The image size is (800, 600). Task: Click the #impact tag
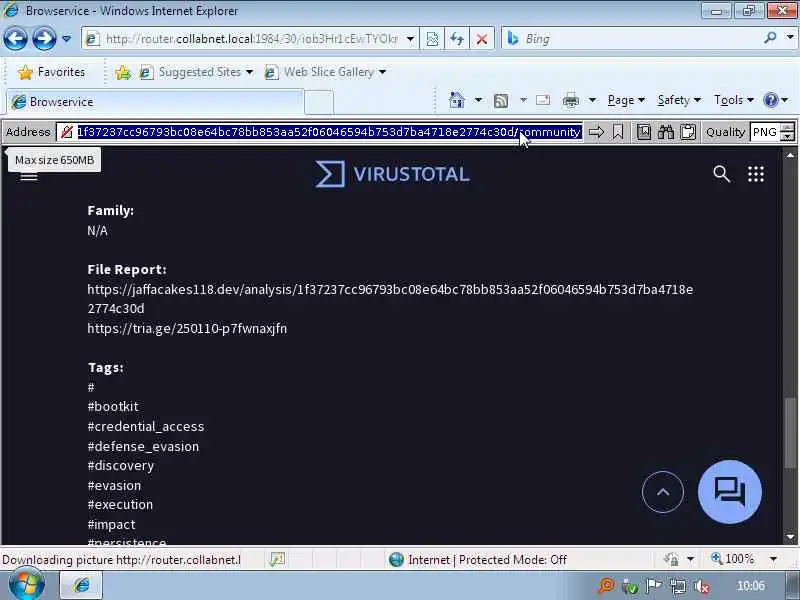click(111, 524)
